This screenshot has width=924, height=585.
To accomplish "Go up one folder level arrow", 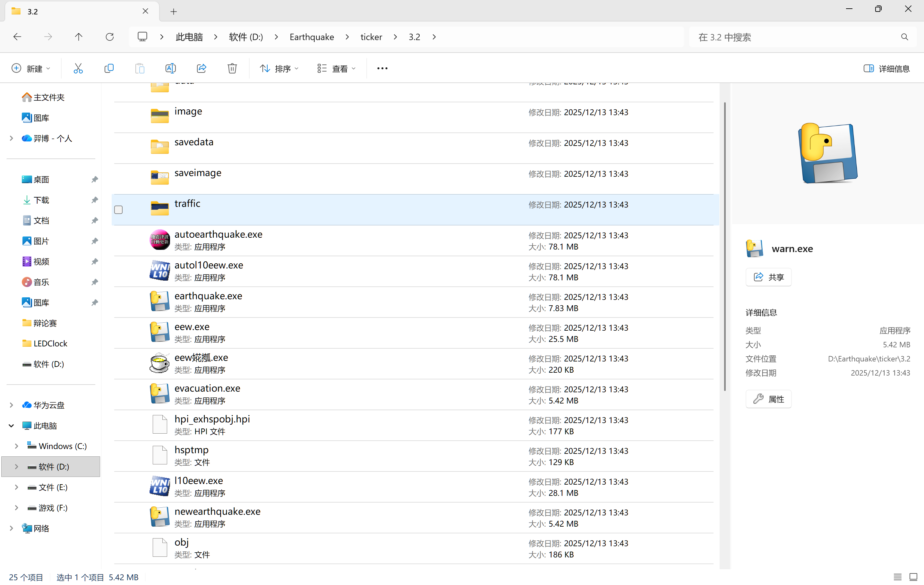I will coord(79,37).
